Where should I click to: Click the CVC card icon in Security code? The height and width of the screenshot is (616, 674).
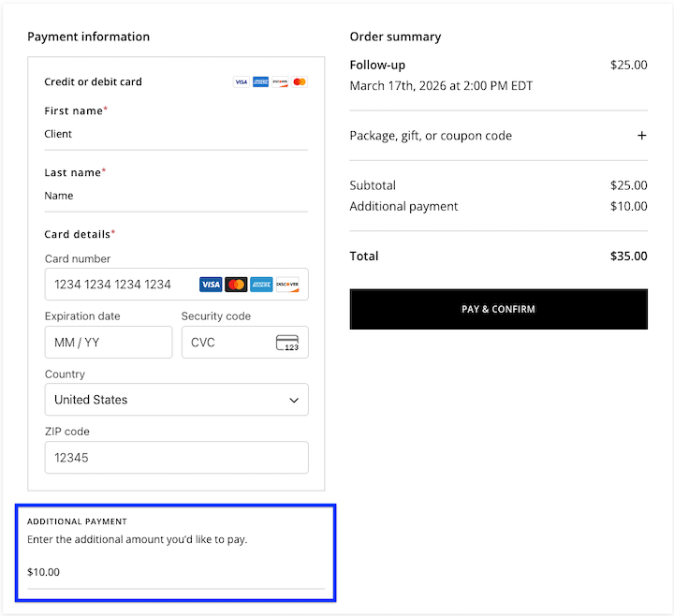286,343
